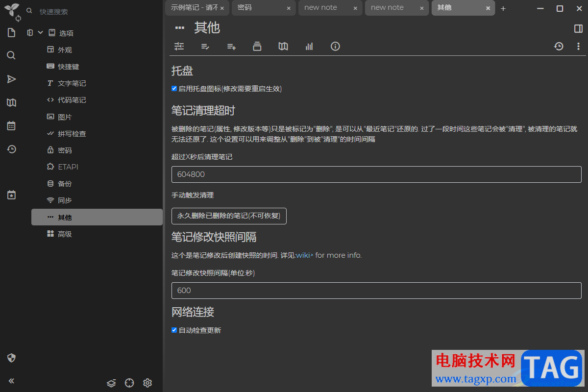588x392 pixels.
Task: Open the three-dot note actions menu
Action: 578,46
